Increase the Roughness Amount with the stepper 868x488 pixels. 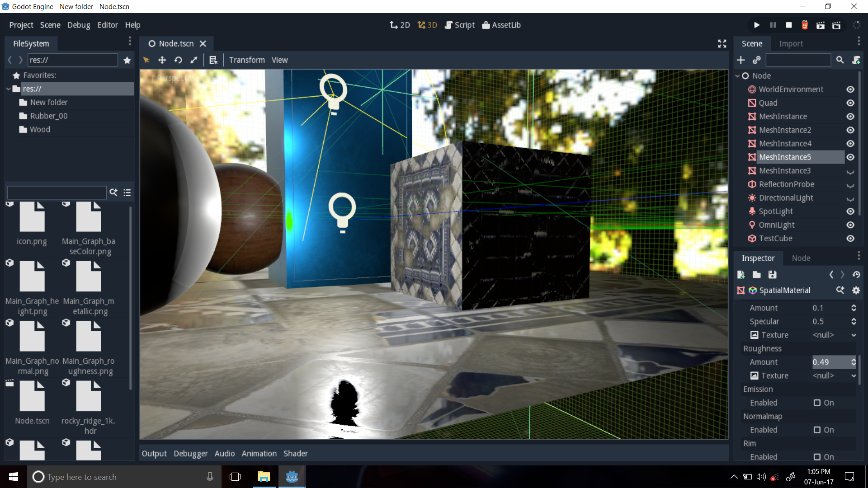(854, 360)
